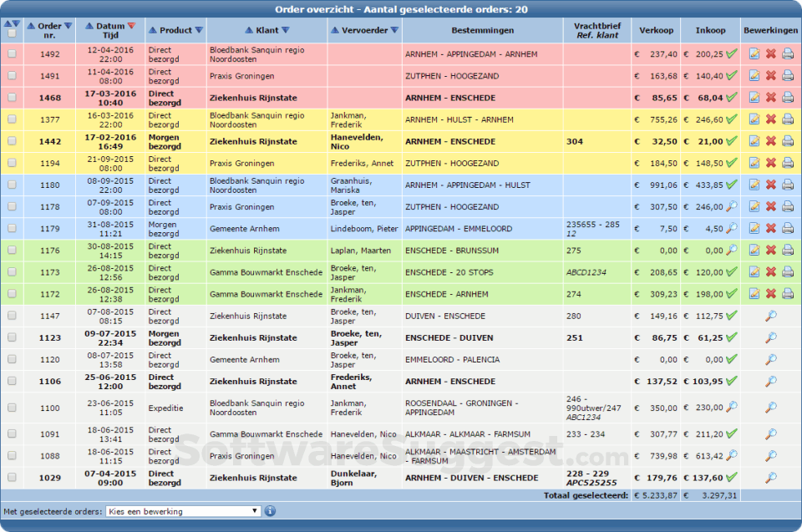Sort Klant ascending using the up arrow
802x532 pixels.
250,31
